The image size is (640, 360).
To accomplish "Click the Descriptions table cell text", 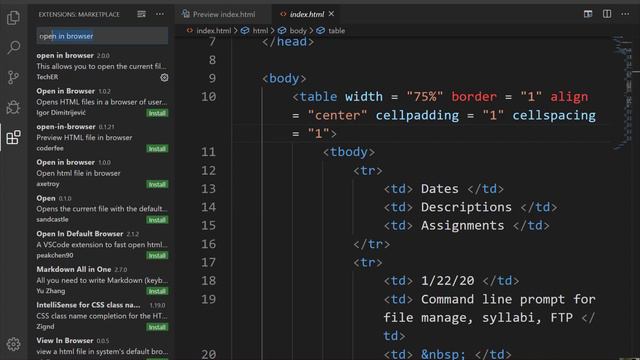I will pos(466,207).
